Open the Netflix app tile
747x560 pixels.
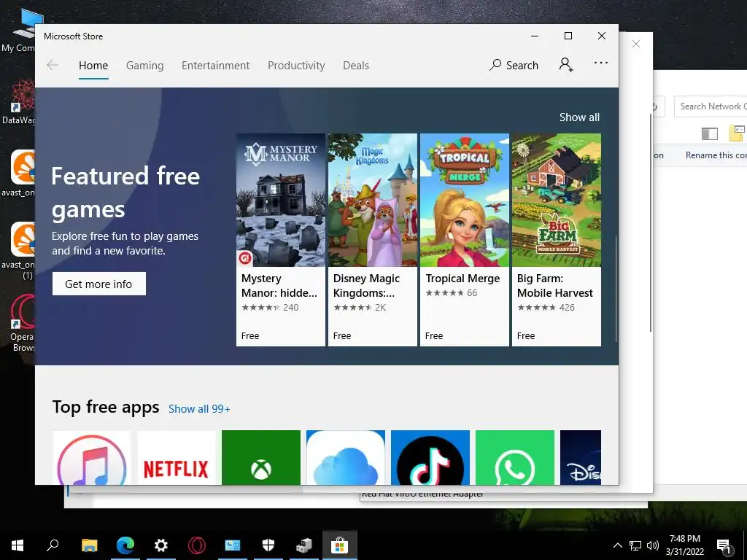177,458
